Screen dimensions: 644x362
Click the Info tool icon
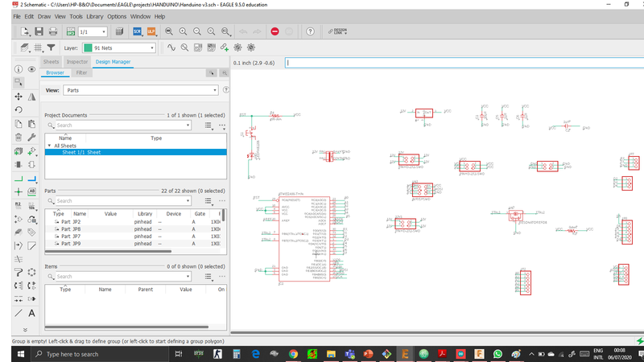[x=19, y=70]
